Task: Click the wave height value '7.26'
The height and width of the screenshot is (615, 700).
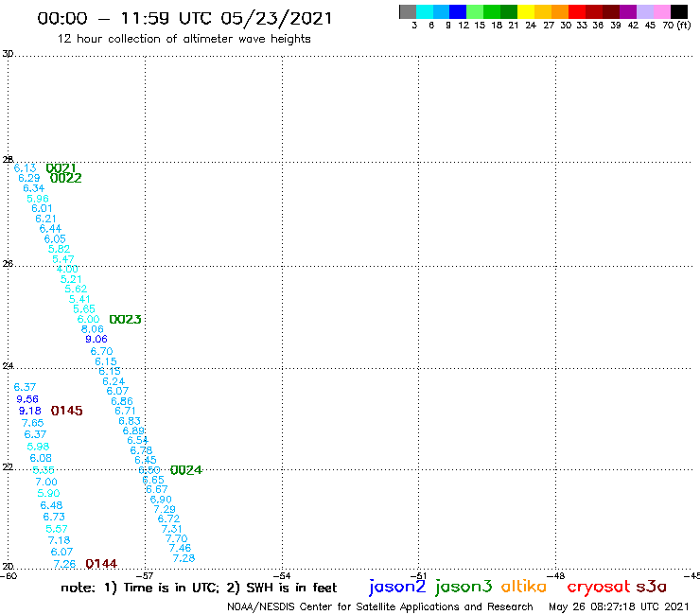Action: [64, 564]
